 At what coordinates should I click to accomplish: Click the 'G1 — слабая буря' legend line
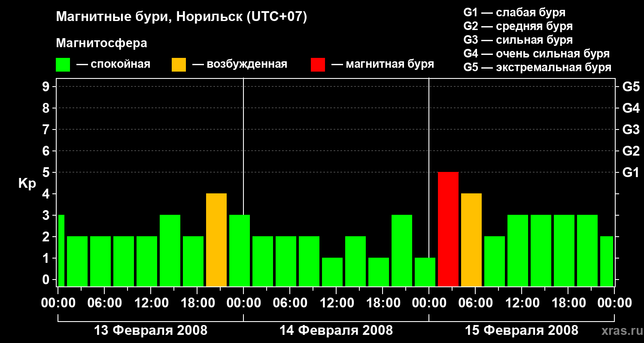pyautogui.click(x=514, y=12)
